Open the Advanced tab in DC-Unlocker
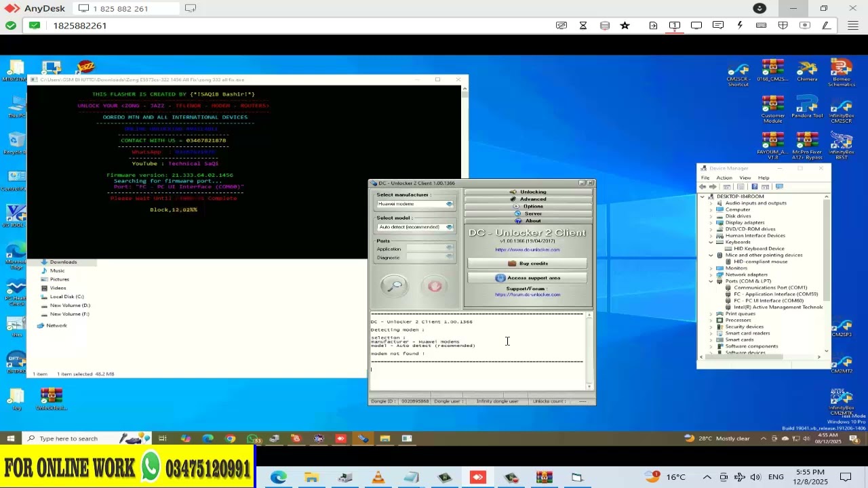 (x=528, y=199)
